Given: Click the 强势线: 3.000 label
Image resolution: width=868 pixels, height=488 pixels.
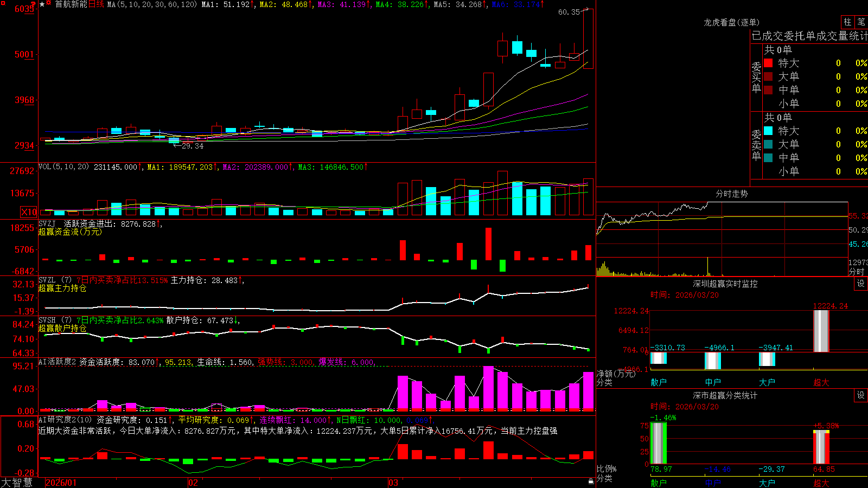Looking at the screenshot, I should [x=285, y=362].
